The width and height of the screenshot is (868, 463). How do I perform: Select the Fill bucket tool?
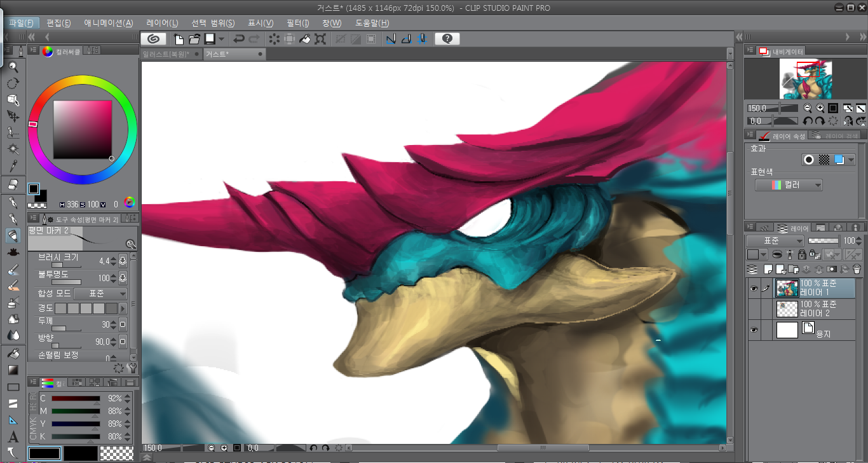(13, 353)
